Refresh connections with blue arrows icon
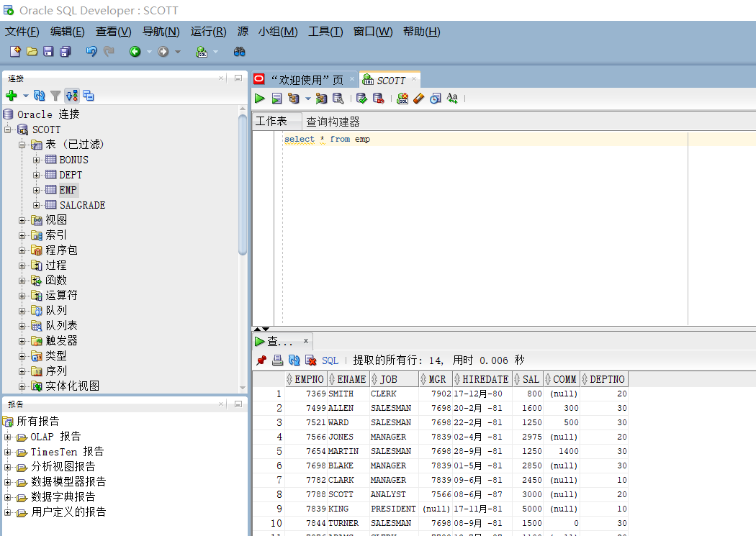This screenshot has height=536, width=756. pyautogui.click(x=39, y=96)
